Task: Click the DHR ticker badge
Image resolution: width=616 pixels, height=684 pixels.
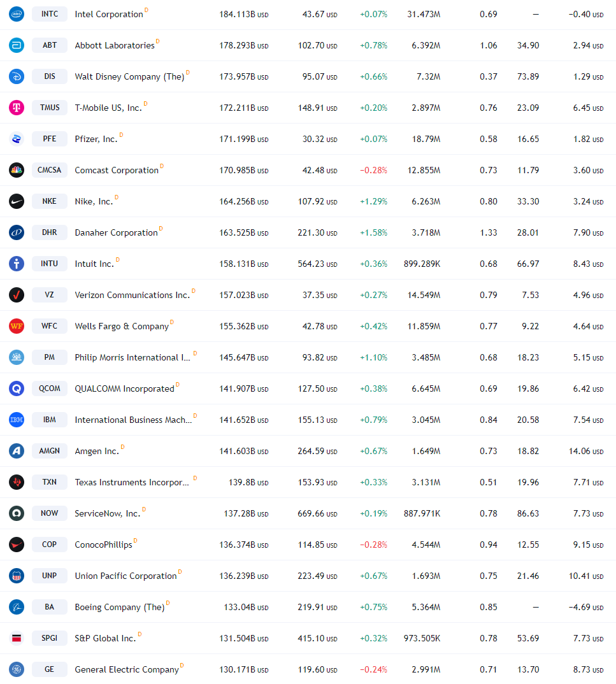Action: click(49, 232)
